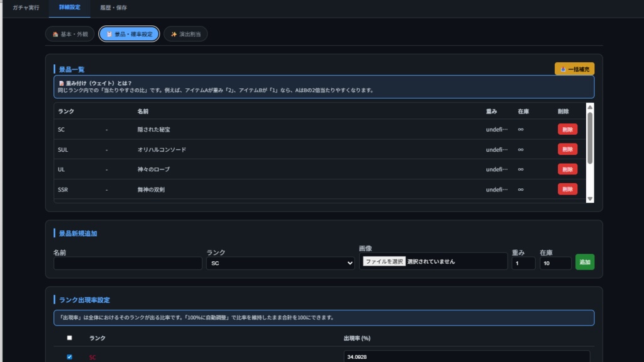Screen dimensions: 644x362
Task: Click the 出現率 (%) column header
Action: point(357,338)
